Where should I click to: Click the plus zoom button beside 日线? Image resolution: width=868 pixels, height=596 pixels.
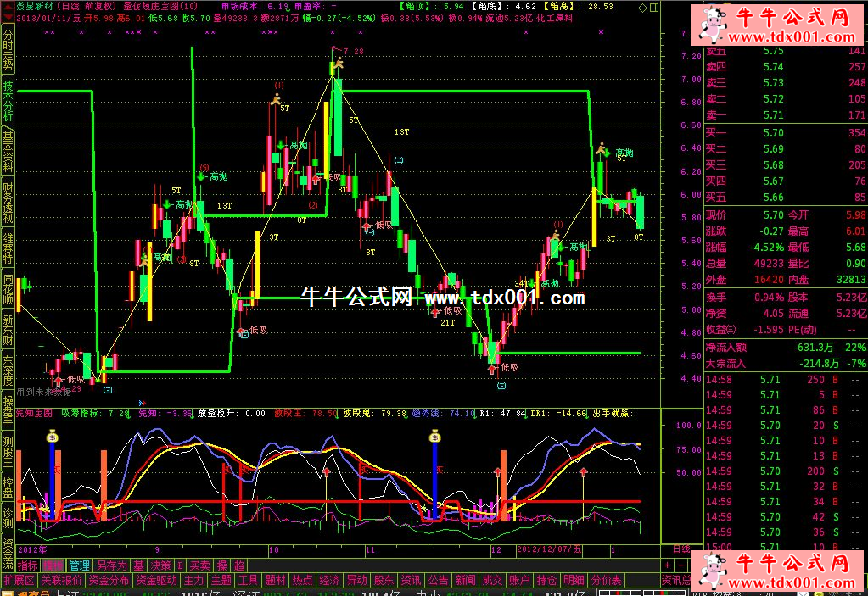[668, 565]
